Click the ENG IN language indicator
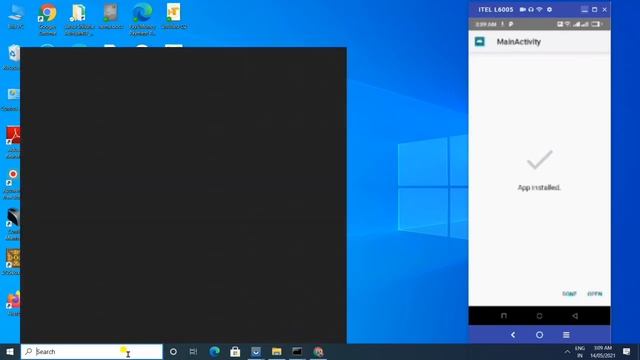This screenshot has width=640, height=360. 580,352
